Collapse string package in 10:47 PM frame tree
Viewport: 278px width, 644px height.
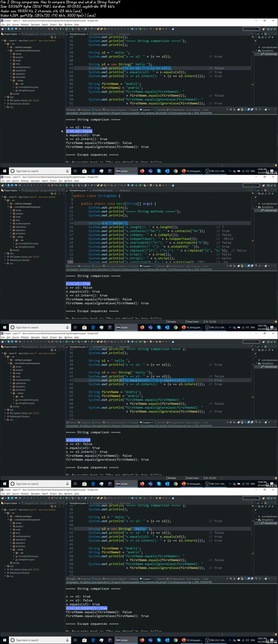(11, 237)
